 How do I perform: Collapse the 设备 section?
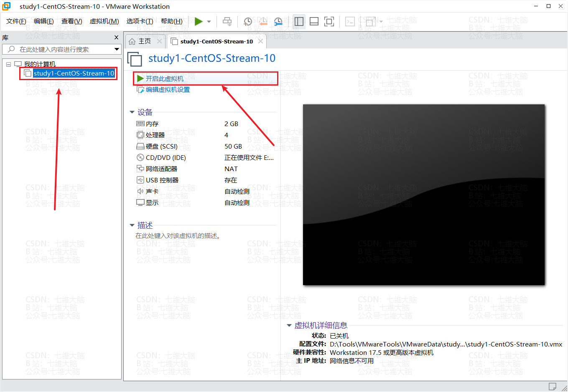click(132, 112)
